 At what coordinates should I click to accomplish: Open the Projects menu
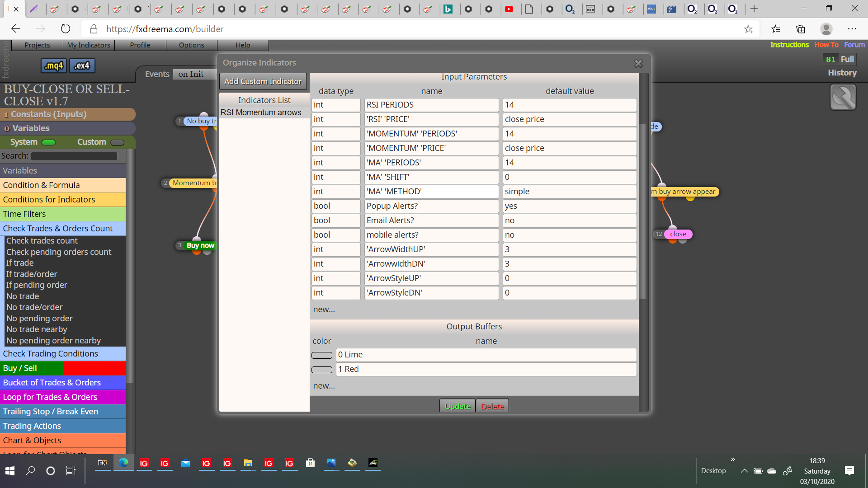(37, 45)
